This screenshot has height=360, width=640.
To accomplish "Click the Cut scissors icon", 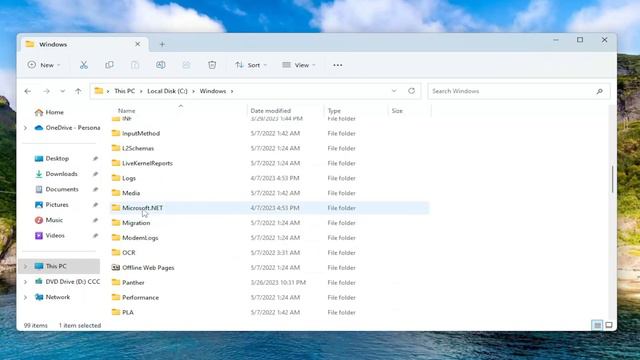I will pos(84,65).
